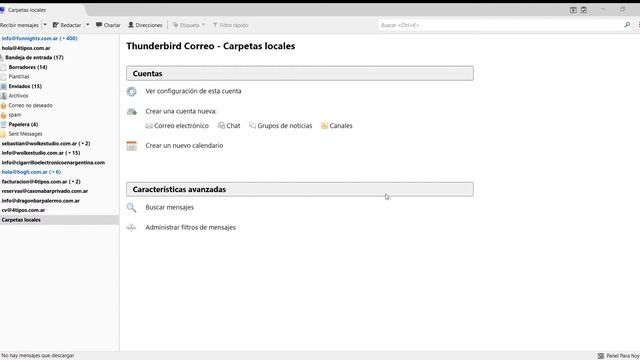This screenshot has height=360, width=640.
Task: Open the Correo no deseado folder
Action: click(31, 105)
